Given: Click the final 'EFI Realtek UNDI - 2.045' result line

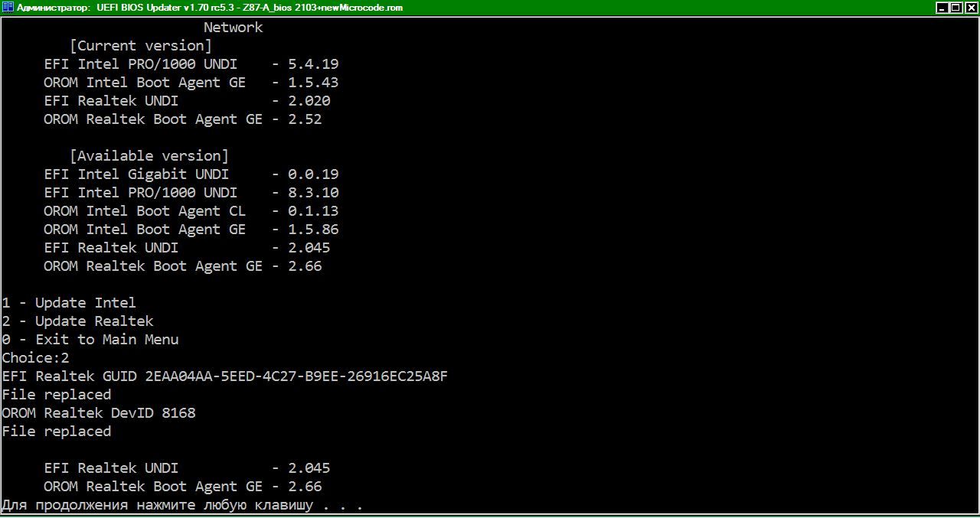Looking at the screenshot, I should pos(187,468).
